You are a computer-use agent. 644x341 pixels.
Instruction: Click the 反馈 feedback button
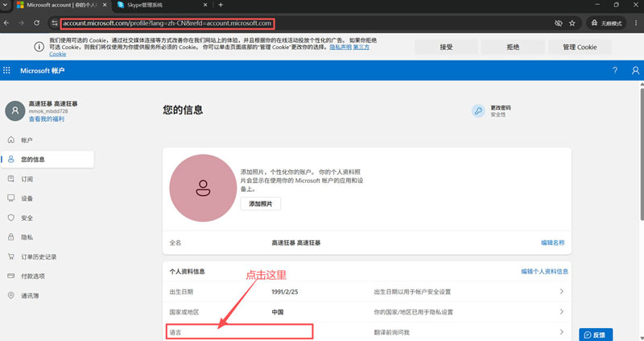[596, 335]
